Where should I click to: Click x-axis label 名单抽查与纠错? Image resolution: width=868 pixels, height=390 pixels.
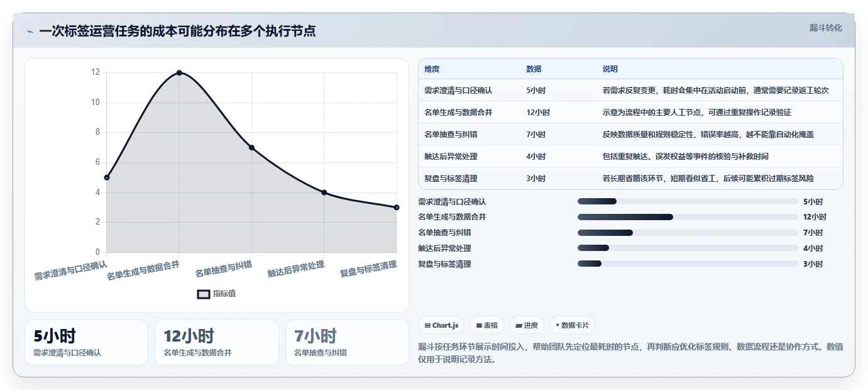(x=224, y=269)
